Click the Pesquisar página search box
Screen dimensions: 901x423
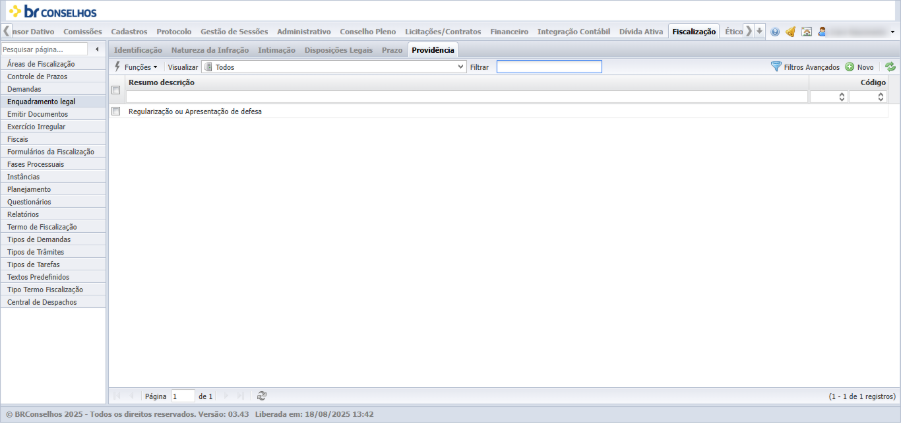point(44,49)
